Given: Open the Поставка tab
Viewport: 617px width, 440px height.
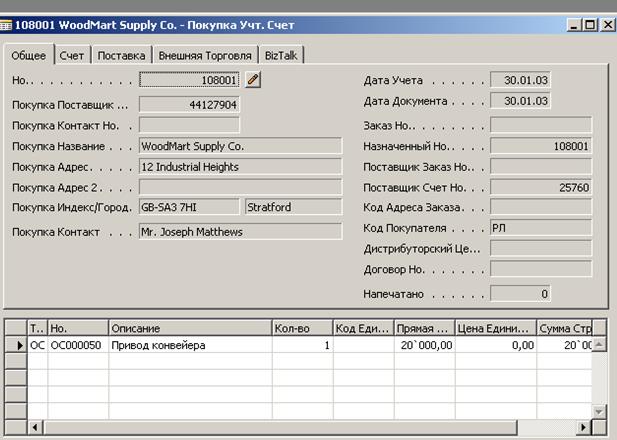Looking at the screenshot, I should coord(121,56).
